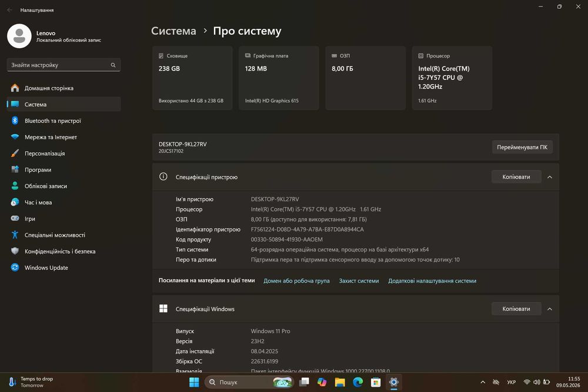Open Ігри settings section

pyautogui.click(x=64, y=219)
